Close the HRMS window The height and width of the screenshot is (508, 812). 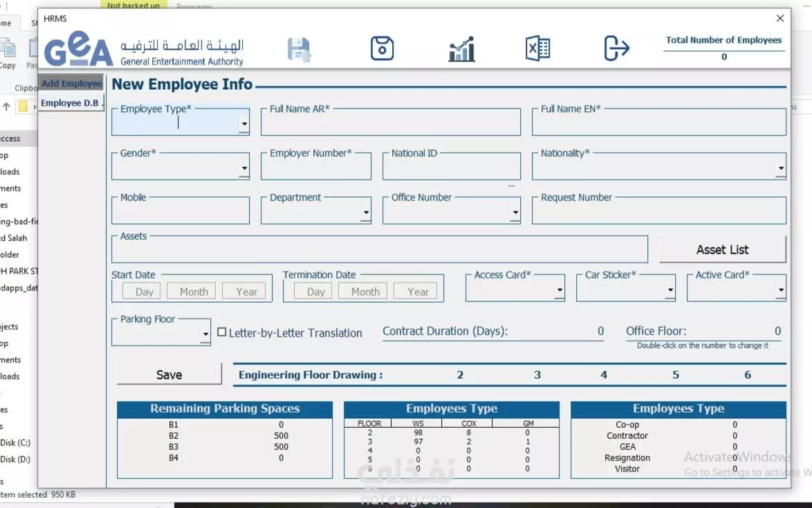tap(780, 18)
